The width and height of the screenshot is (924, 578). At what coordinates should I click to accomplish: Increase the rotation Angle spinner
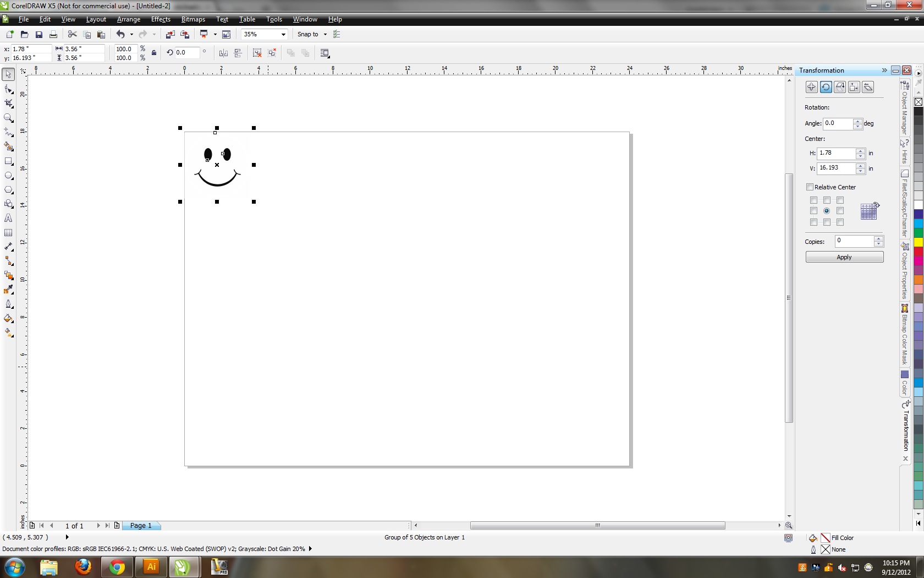coord(857,121)
